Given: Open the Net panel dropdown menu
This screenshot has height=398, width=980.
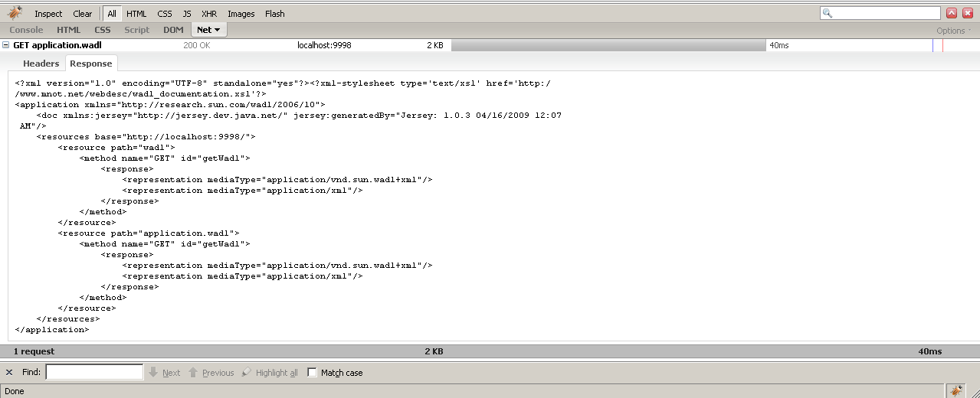Looking at the screenshot, I should (208, 30).
